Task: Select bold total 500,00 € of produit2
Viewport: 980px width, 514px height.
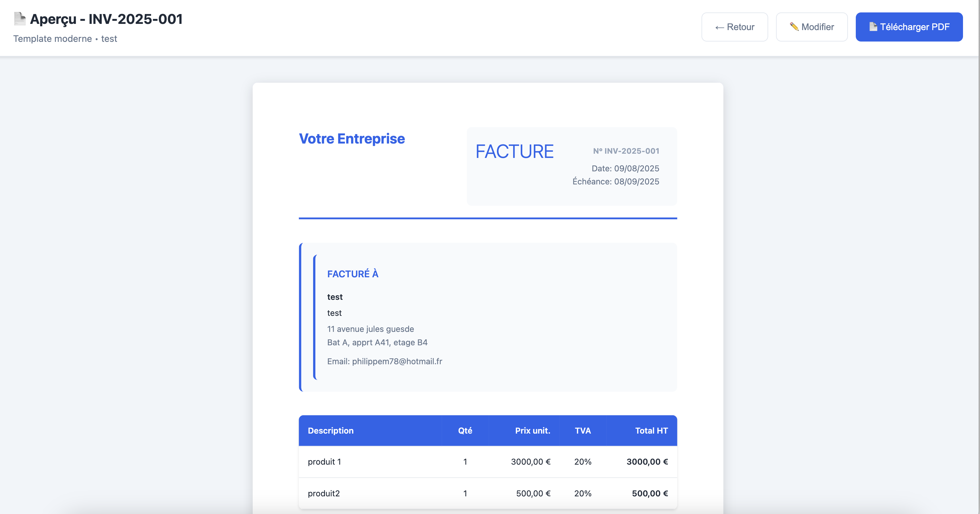Action: tap(650, 493)
